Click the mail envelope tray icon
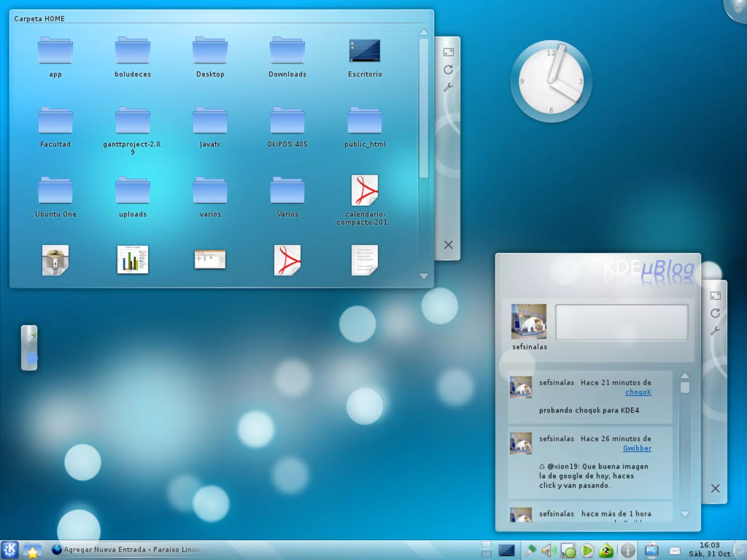 675,551
